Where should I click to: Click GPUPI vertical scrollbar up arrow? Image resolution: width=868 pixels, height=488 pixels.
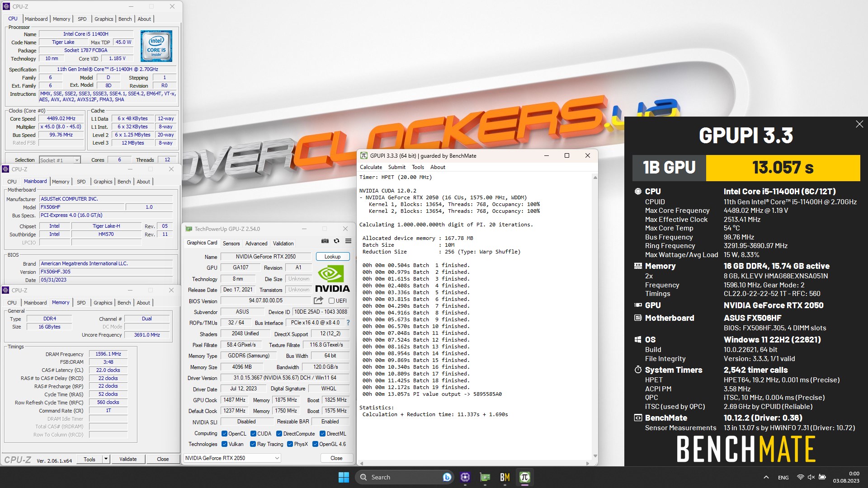(595, 178)
